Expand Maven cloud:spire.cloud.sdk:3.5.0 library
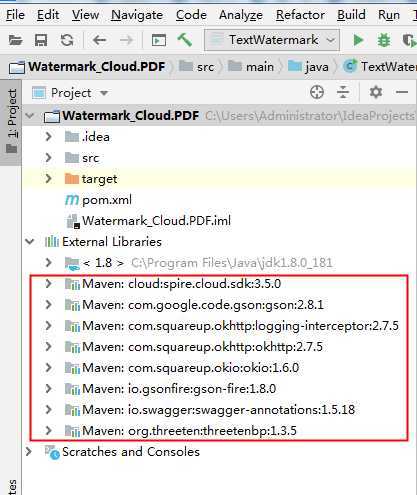This screenshot has width=417, height=495. (48, 284)
